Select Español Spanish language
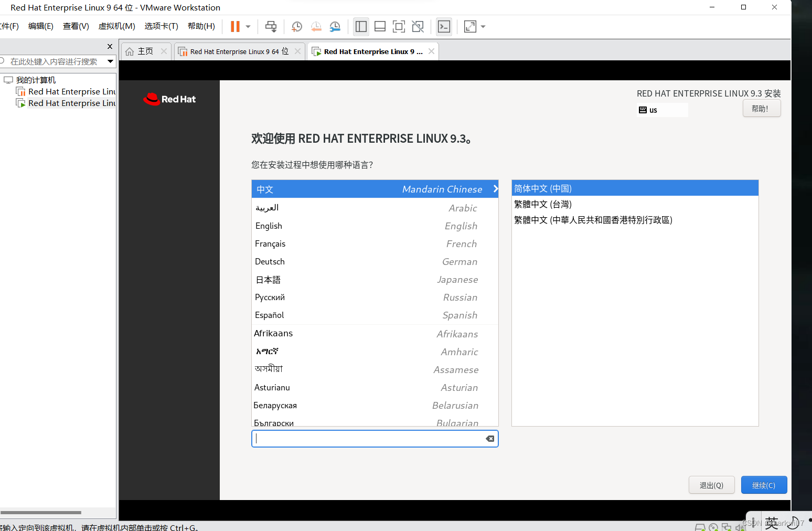 click(x=375, y=315)
